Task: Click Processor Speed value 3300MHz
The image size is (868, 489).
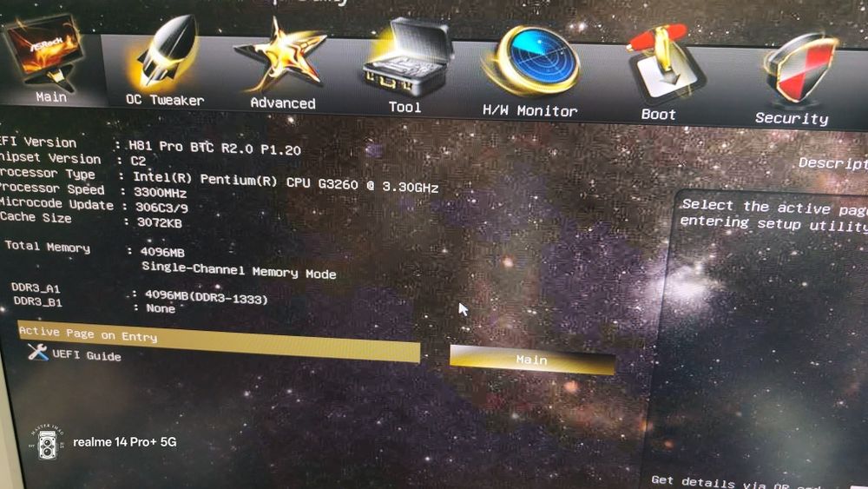Action: coord(161,192)
